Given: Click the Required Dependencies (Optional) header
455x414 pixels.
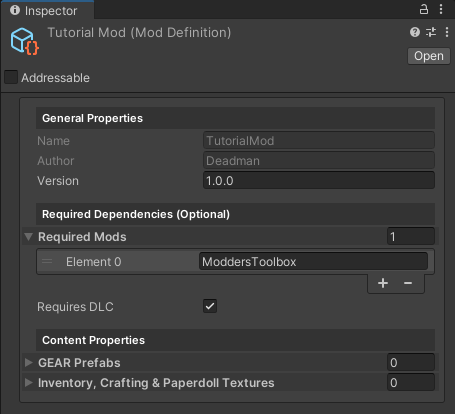Looking at the screenshot, I should coord(235,214).
